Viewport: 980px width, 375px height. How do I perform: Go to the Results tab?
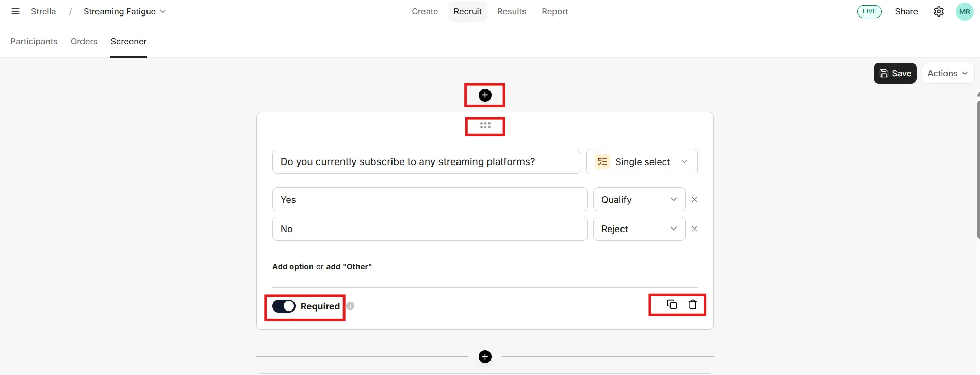511,11
